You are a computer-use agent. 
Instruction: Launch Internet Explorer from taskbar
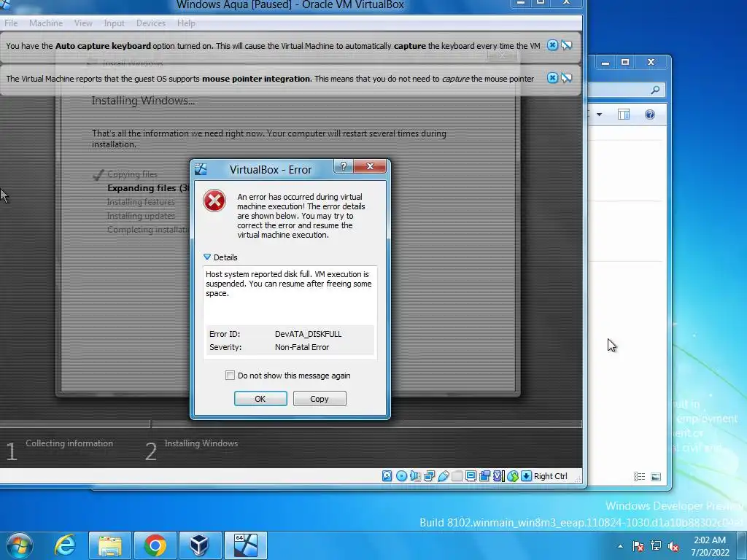[x=65, y=545]
